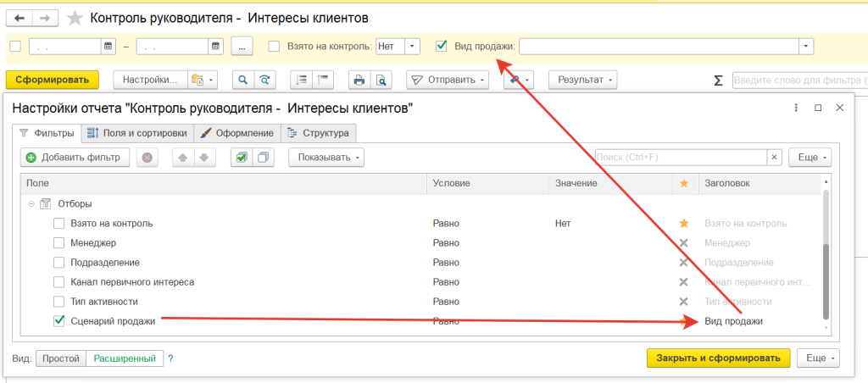
Task: Click the sum (Σ) icon
Action: pos(718,80)
